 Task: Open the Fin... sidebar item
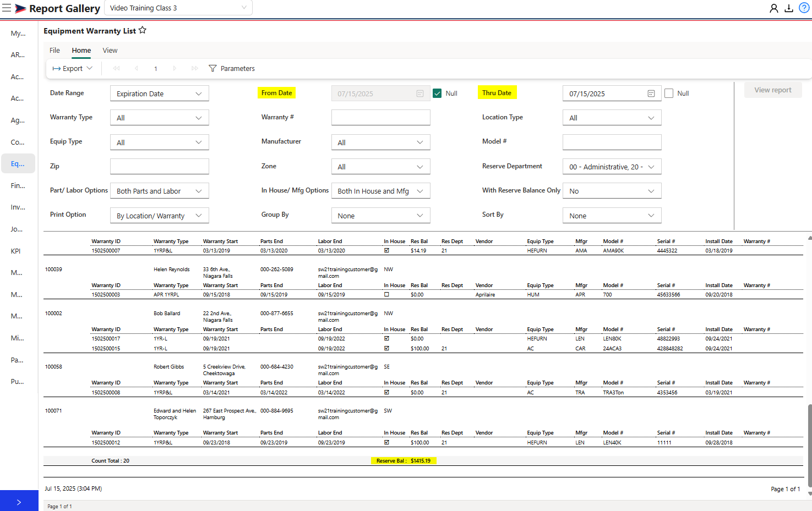pos(18,185)
